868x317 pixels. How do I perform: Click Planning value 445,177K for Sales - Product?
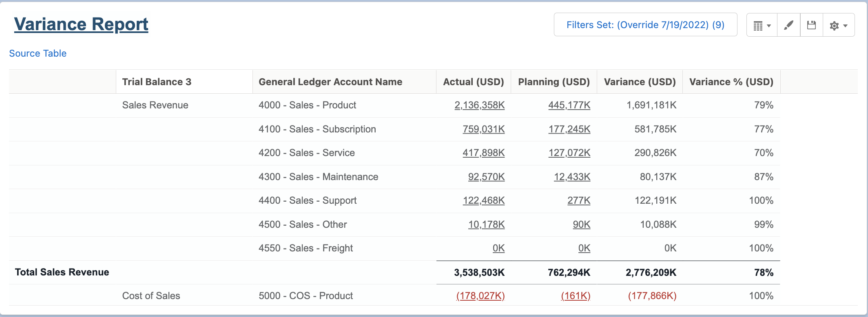coord(569,105)
